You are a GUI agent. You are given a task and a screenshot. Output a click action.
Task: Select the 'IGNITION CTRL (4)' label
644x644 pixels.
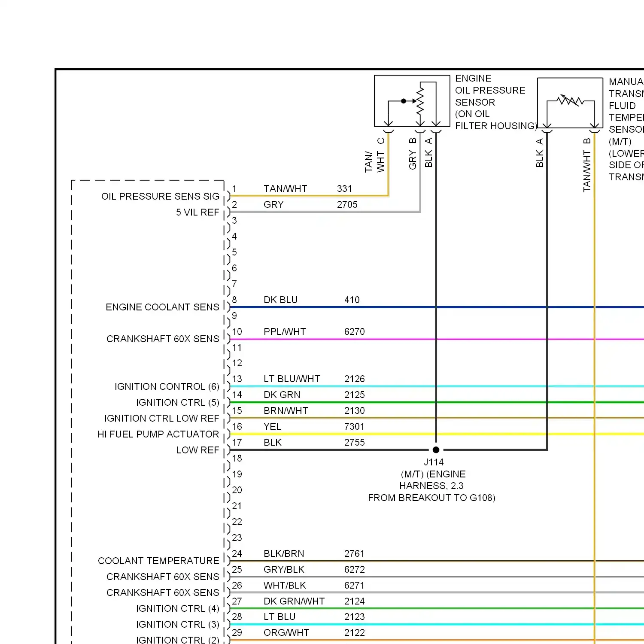[178, 608]
